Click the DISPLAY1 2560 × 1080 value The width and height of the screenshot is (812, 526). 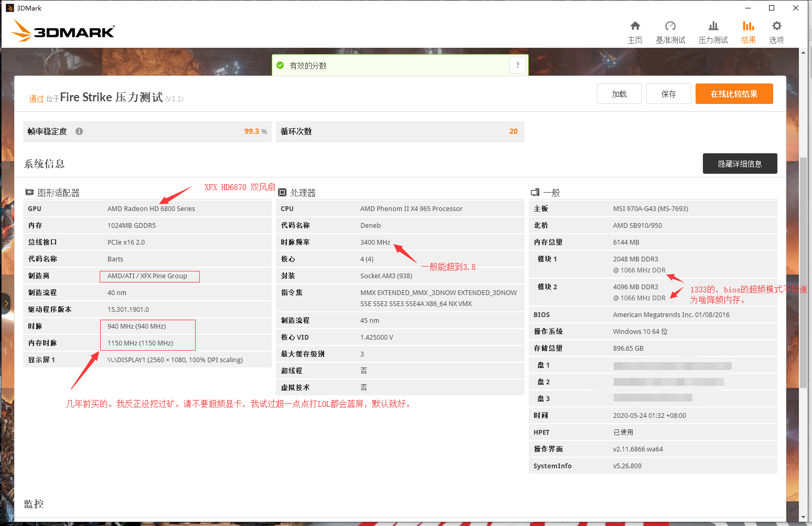coord(175,360)
